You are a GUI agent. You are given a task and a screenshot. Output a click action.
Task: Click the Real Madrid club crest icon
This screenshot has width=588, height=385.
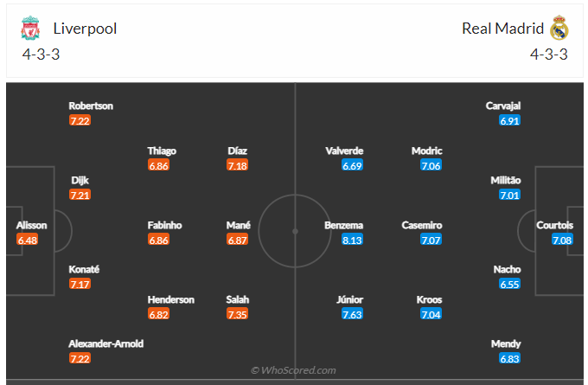[x=559, y=29]
